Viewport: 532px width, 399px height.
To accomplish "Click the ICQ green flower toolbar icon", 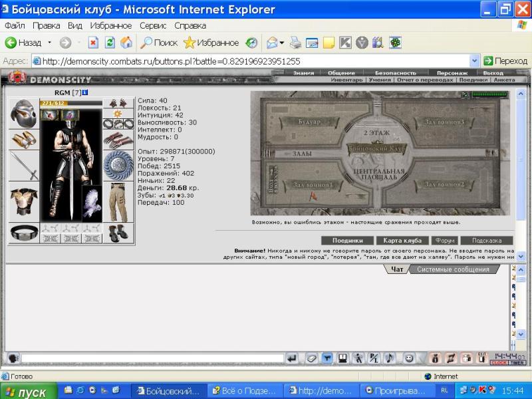I will click(x=395, y=43).
